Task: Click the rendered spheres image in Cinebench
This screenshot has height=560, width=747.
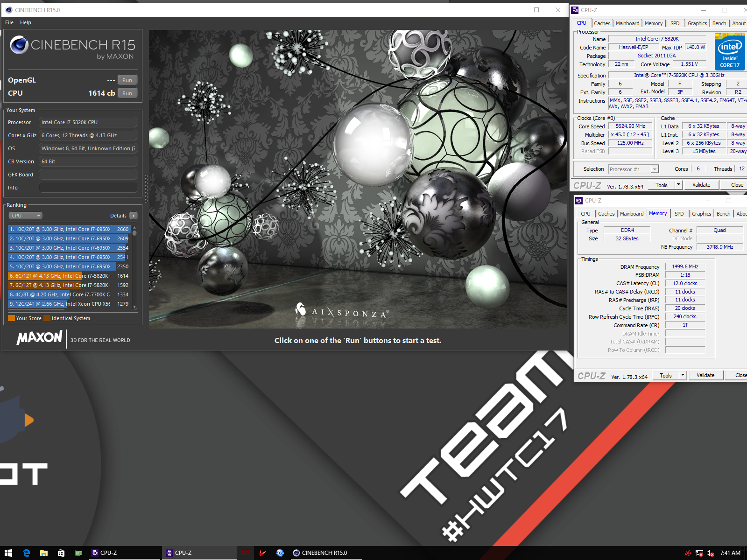Action: click(x=358, y=179)
